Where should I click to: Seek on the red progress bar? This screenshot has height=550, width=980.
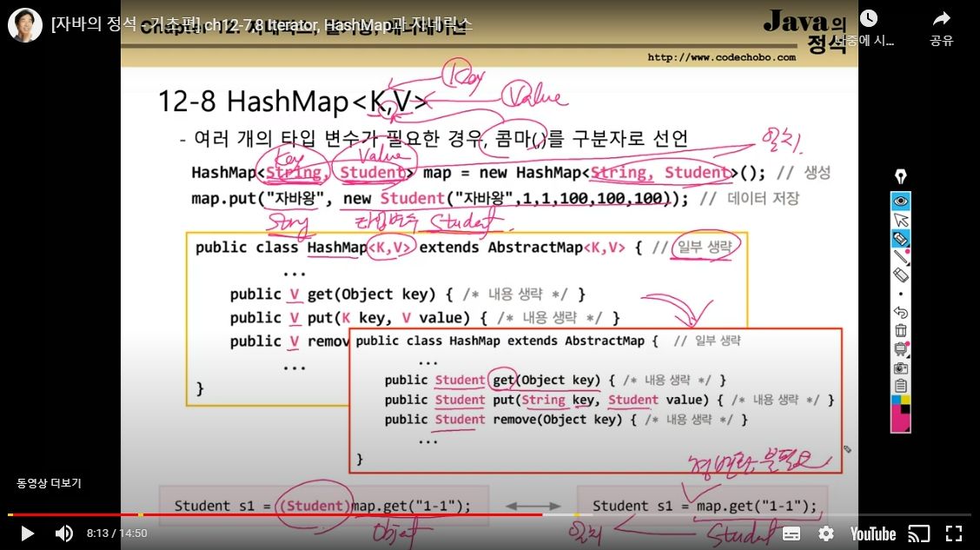(x=275, y=515)
